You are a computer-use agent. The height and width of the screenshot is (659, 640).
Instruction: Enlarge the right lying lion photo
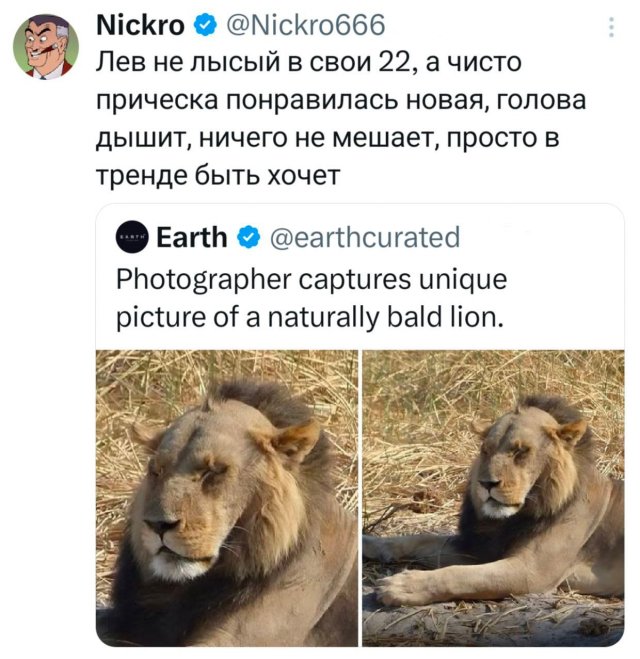point(493,497)
